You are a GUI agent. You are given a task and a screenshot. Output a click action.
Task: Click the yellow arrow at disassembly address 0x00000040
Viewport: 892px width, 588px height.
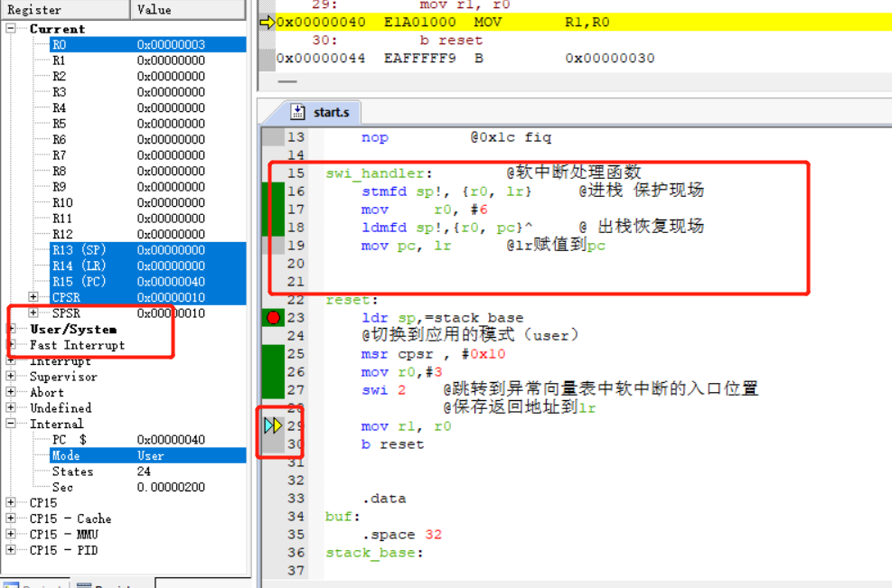pos(267,23)
